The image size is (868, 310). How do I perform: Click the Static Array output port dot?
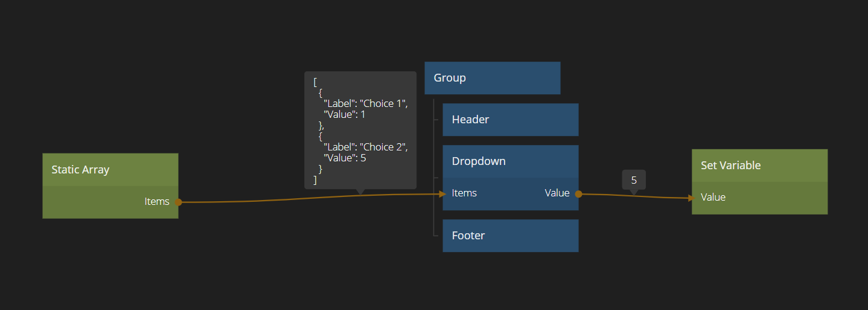coord(178,202)
